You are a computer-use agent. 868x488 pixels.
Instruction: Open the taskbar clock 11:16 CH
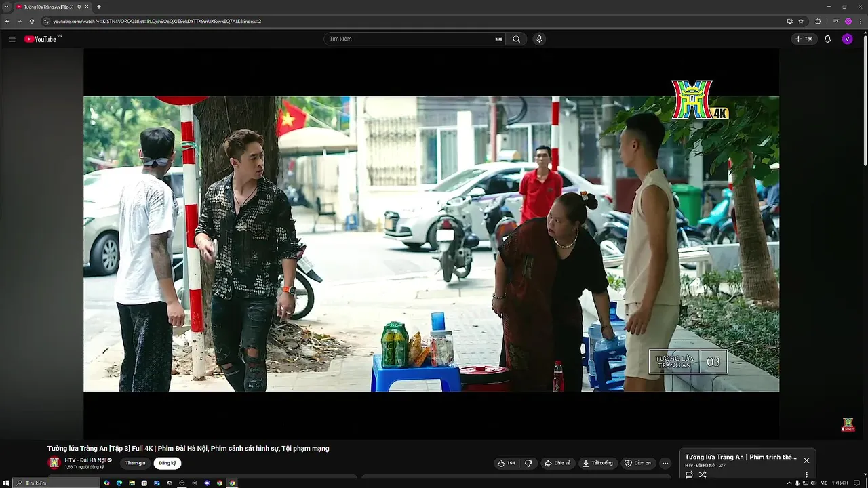[840, 483]
